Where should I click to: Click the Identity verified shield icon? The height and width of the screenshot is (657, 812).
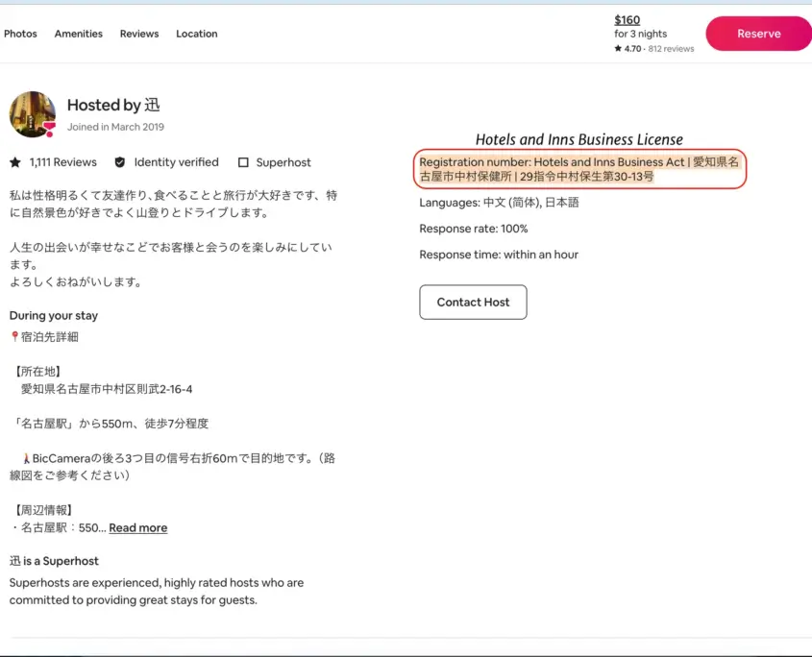point(119,162)
